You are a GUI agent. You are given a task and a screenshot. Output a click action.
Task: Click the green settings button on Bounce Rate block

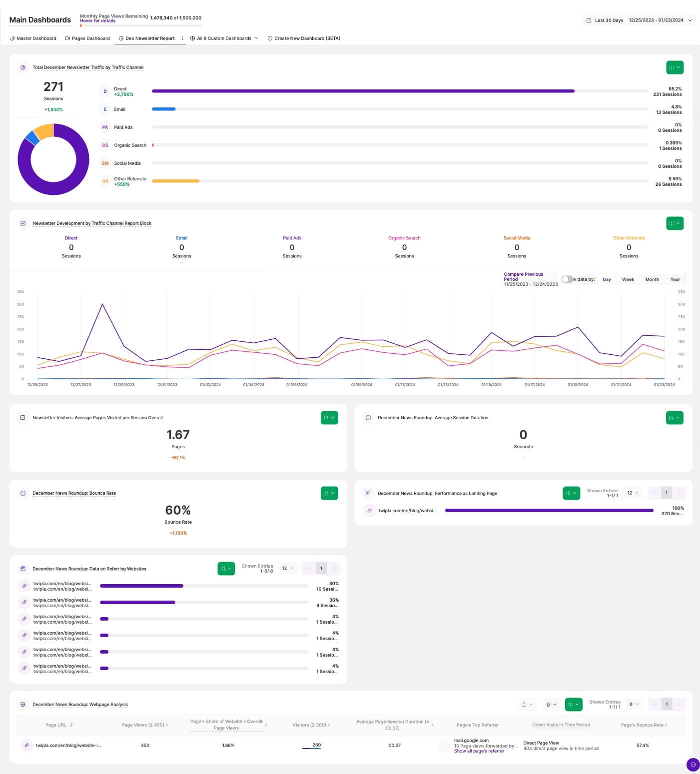(x=329, y=493)
